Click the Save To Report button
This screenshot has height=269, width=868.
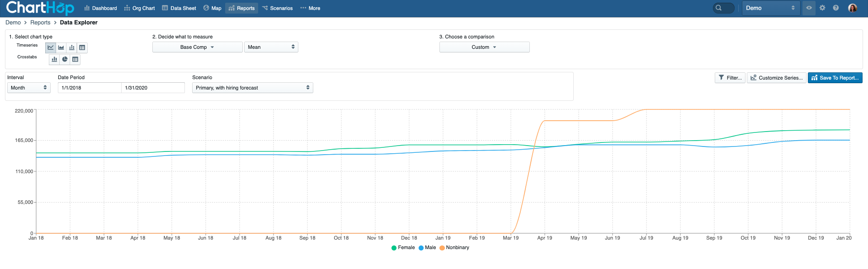[x=835, y=78]
